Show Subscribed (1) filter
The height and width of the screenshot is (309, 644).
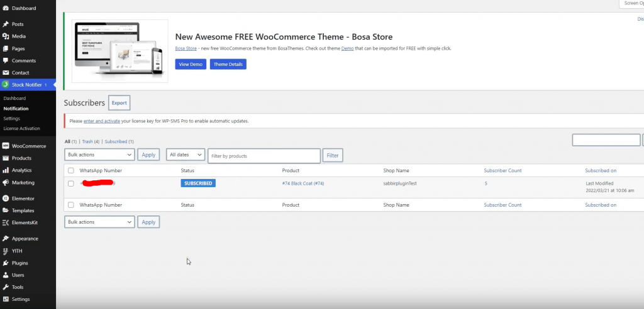119,141
